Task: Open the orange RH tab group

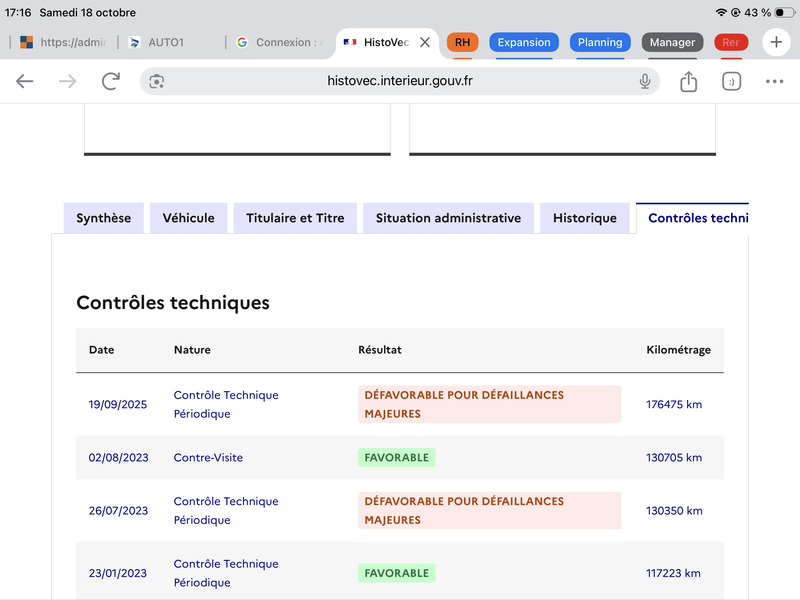Action: pyautogui.click(x=462, y=43)
